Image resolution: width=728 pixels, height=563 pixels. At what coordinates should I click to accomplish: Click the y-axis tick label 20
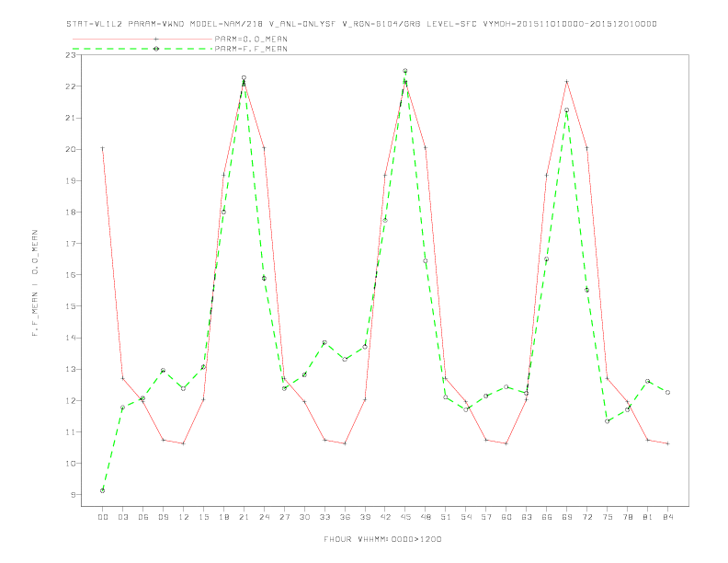point(71,149)
